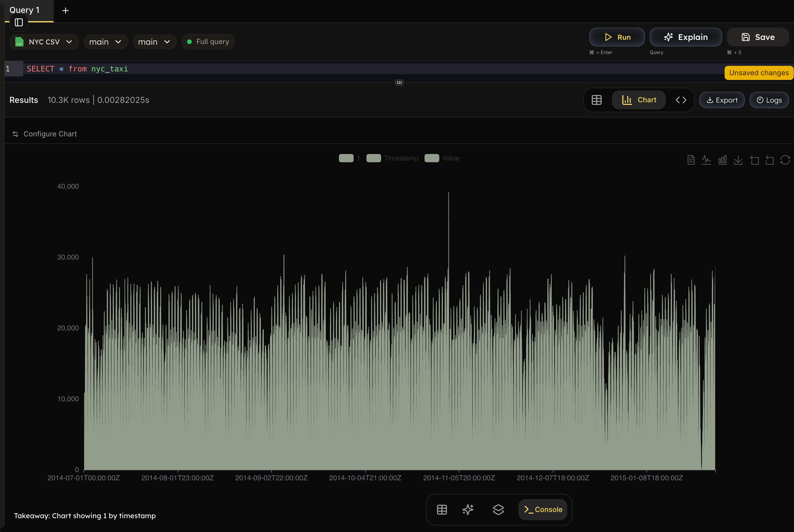Open a new query tab with plus
794x532 pixels.
point(66,11)
